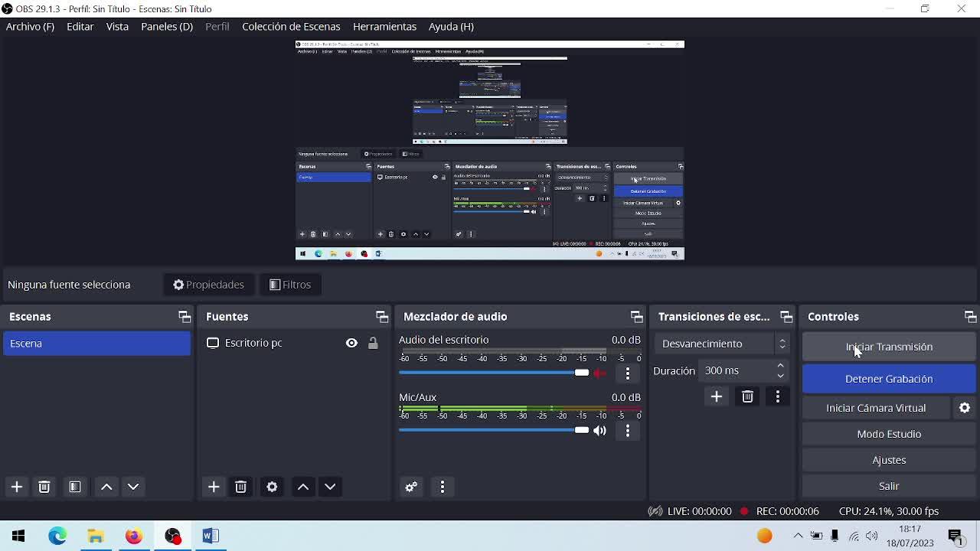Undock the Escenas panel
The image size is (980, 551).
pyautogui.click(x=185, y=317)
